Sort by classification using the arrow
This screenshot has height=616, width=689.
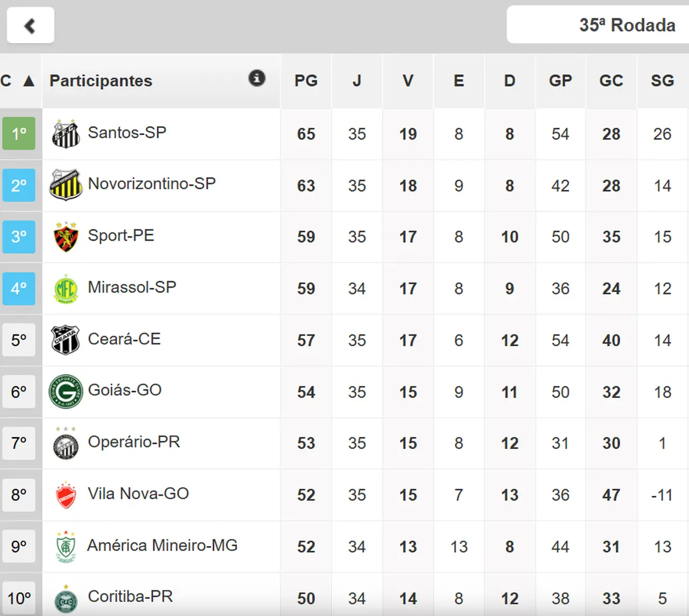[x=29, y=81]
